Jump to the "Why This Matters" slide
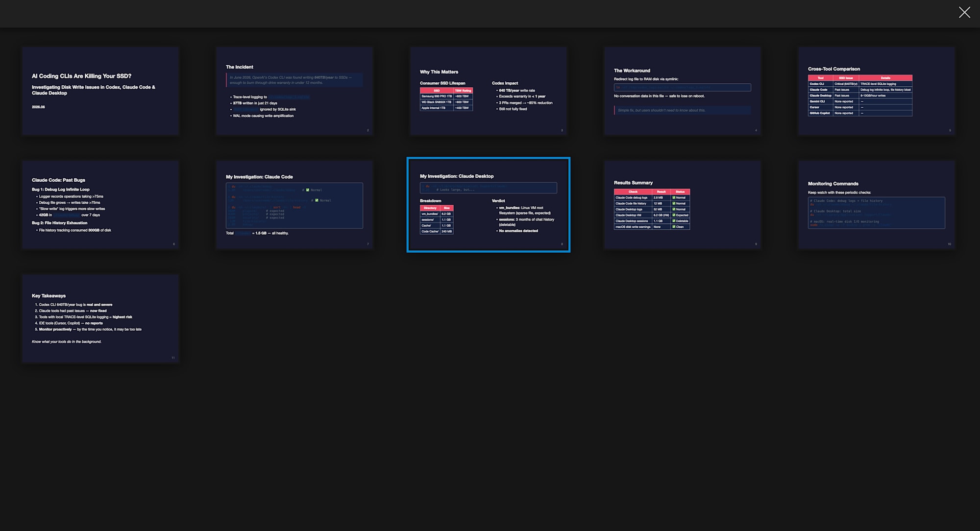 tap(489, 91)
